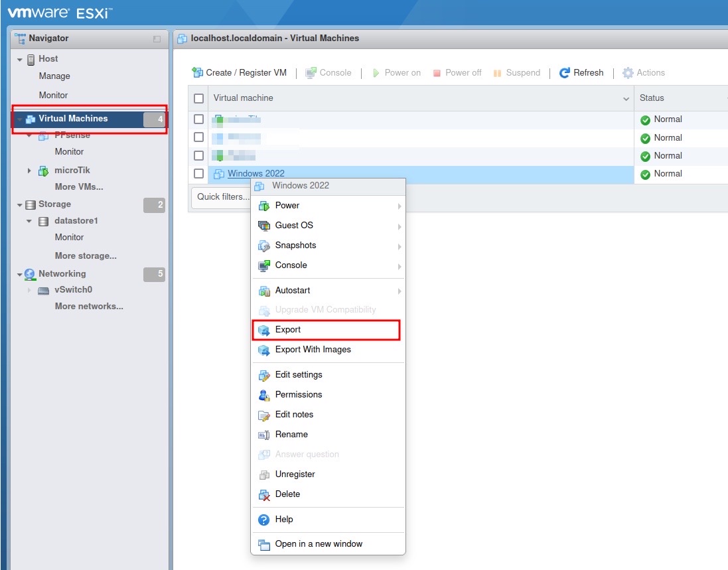The height and width of the screenshot is (570, 728).
Task: Click the microTik VM icon in Navigator
Action: 44,171
